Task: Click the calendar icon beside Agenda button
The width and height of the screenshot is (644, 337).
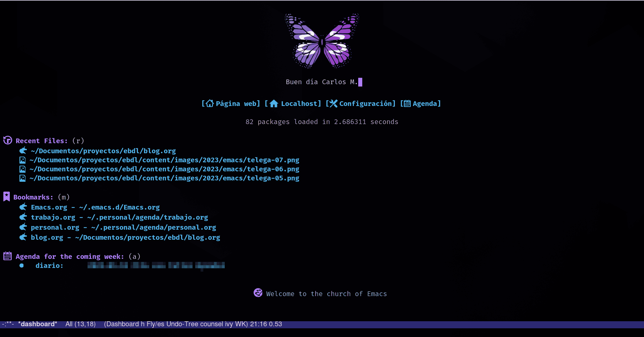Action: tap(407, 104)
